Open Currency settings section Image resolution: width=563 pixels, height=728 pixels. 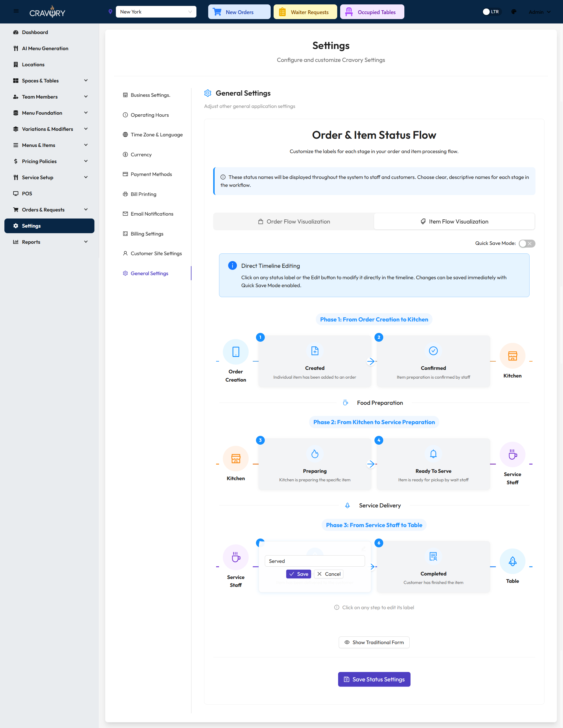tap(137, 155)
